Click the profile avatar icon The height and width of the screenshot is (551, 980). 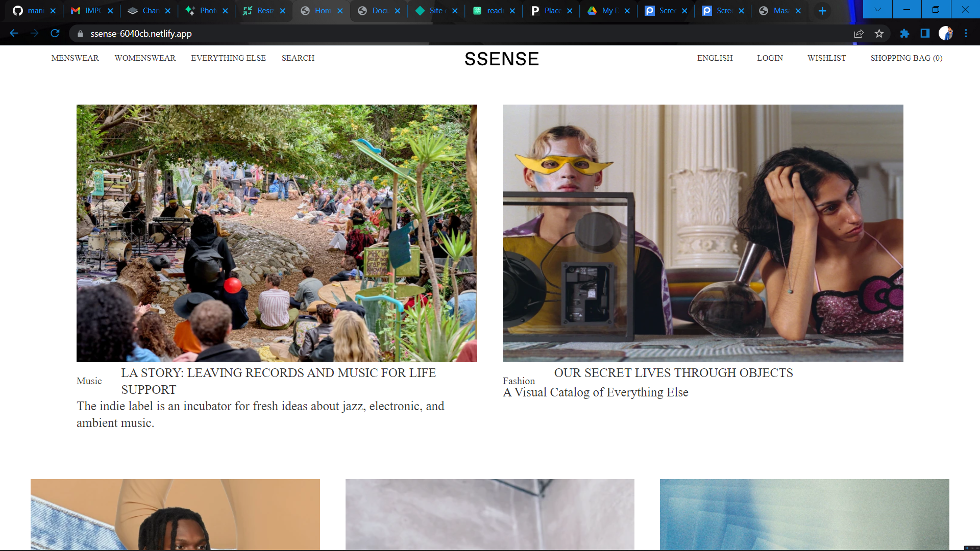[x=945, y=34]
